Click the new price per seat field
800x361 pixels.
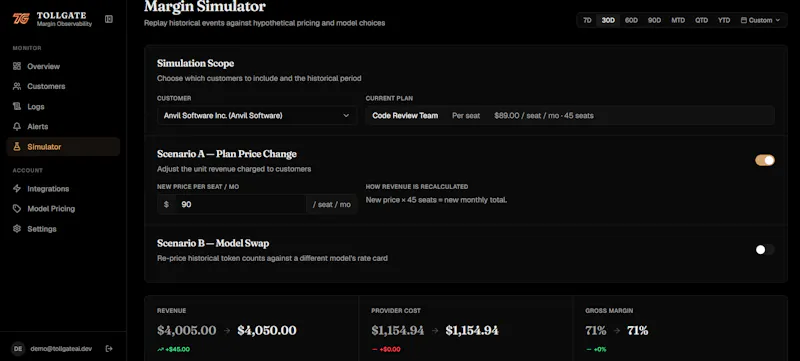pos(240,204)
